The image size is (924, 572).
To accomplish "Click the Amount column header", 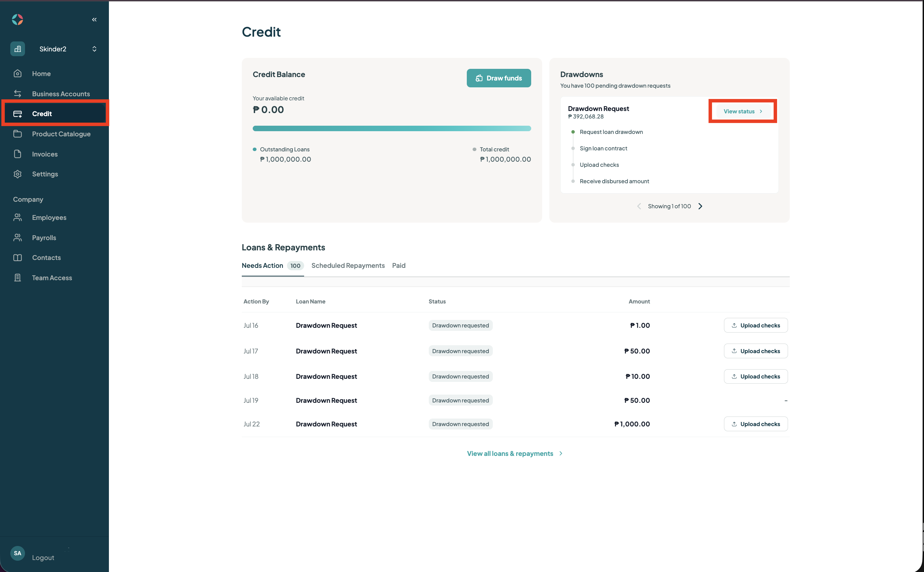I will tap(639, 301).
